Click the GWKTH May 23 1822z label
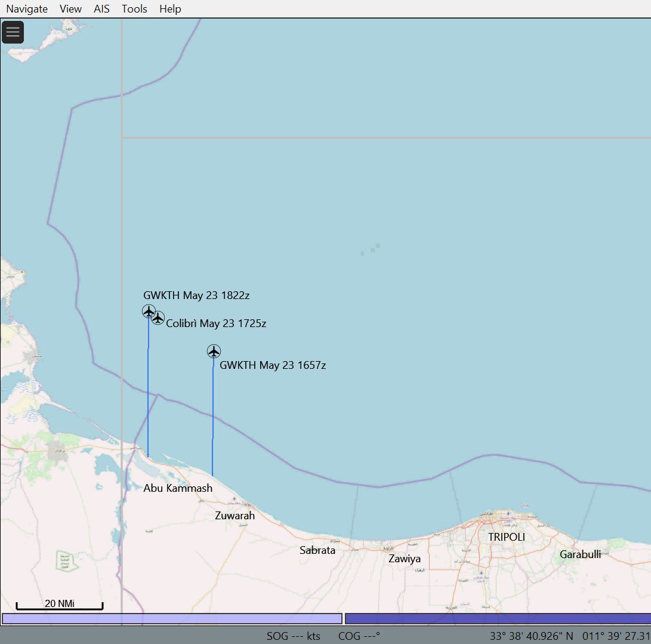Screen dimensions: 651x644 [x=196, y=295]
